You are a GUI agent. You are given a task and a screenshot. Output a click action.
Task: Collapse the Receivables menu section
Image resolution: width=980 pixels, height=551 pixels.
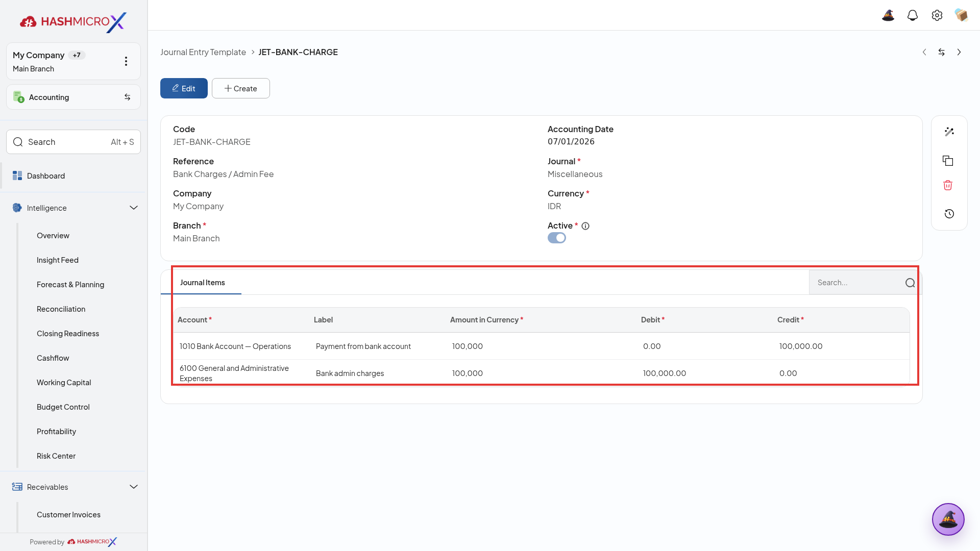(x=134, y=487)
